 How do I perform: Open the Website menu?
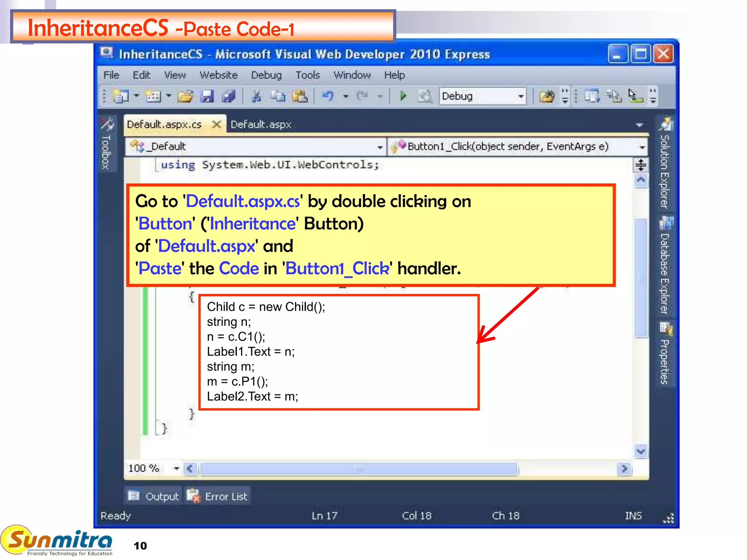pos(218,75)
